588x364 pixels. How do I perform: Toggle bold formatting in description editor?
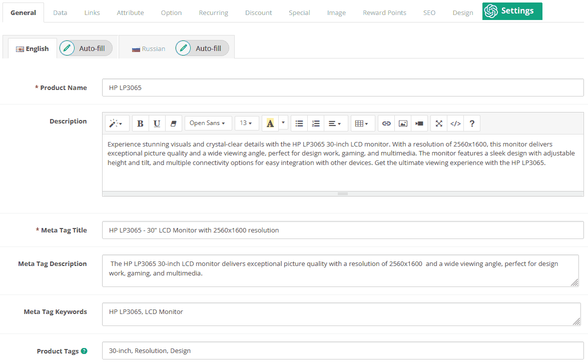coord(140,123)
